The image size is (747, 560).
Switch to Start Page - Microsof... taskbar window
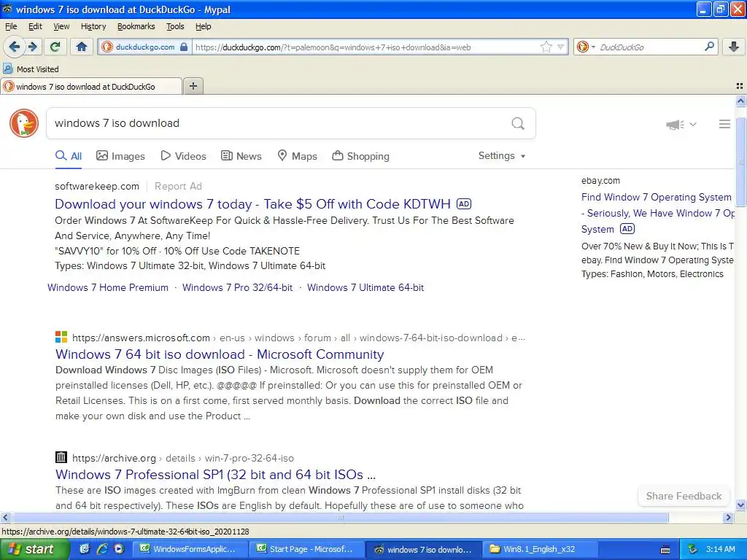pyautogui.click(x=306, y=549)
